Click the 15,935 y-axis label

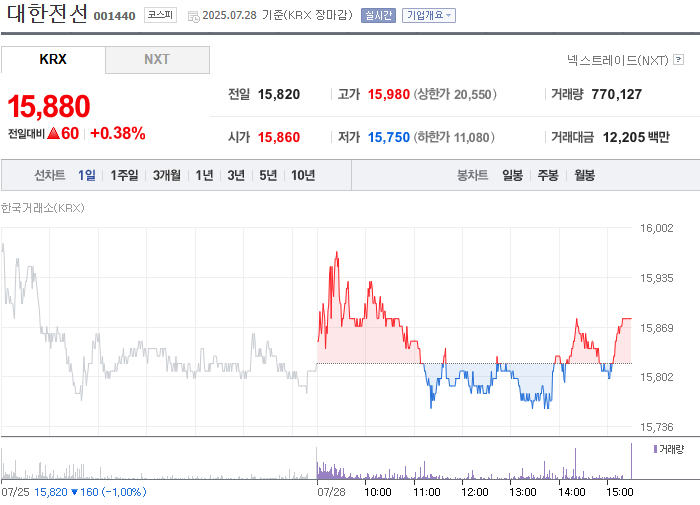pyautogui.click(x=656, y=278)
